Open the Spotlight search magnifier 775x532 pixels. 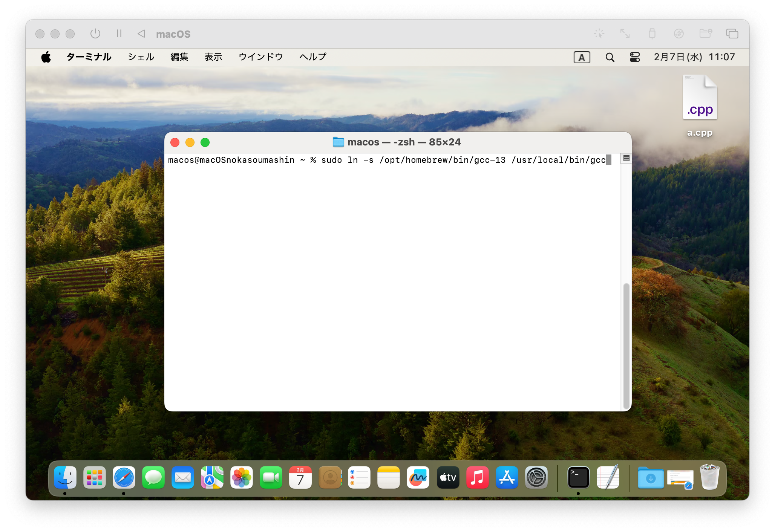click(x=610, y=57)
